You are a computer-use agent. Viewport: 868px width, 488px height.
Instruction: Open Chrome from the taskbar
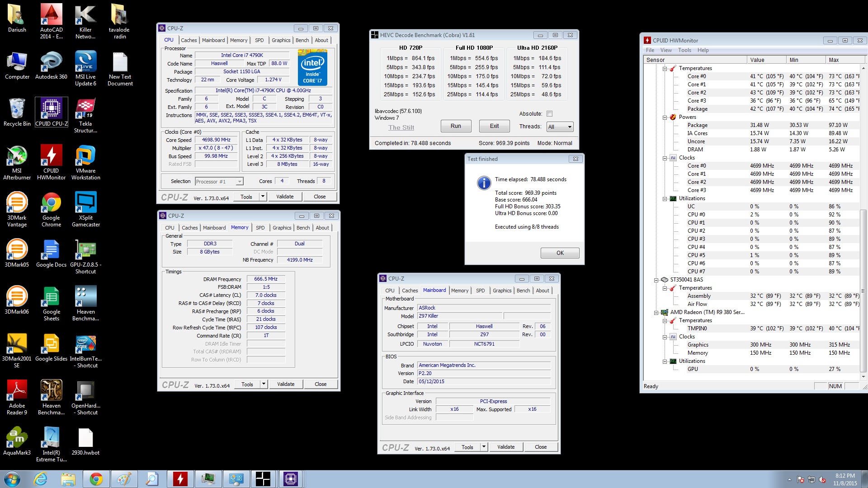coord(96,479)
